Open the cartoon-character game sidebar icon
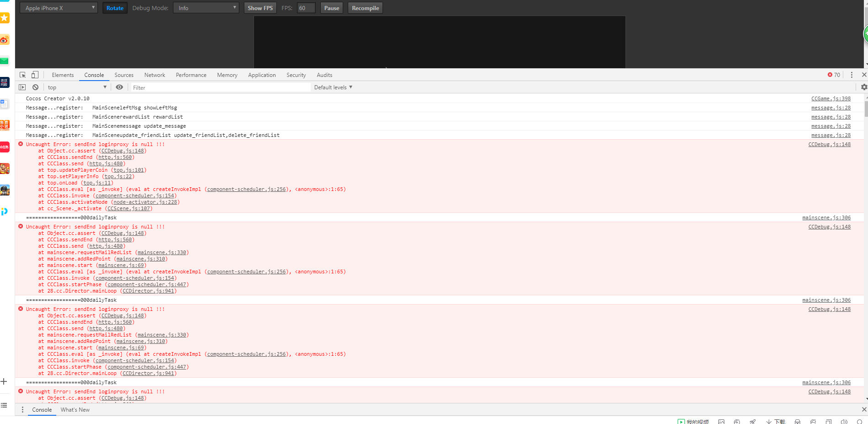 pyautogui.click(x=5, y=169)
